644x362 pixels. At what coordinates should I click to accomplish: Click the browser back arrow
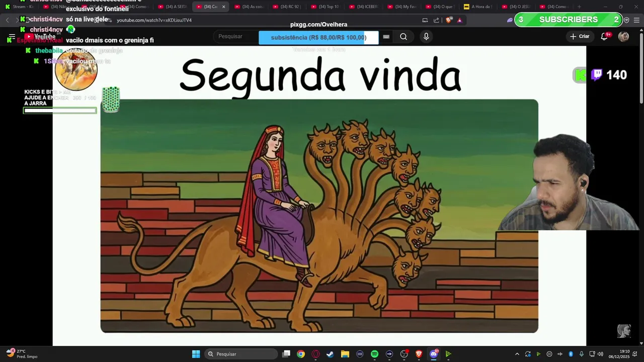tap(7, 20)
